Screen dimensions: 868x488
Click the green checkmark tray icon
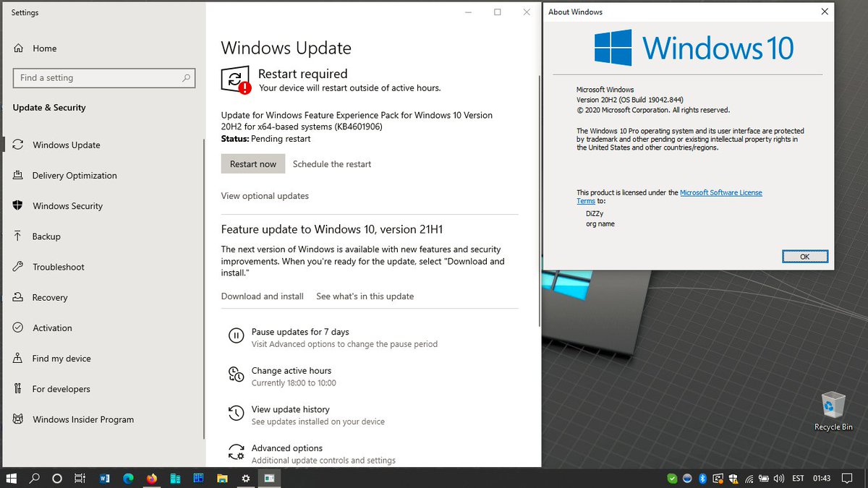point(672,479)
